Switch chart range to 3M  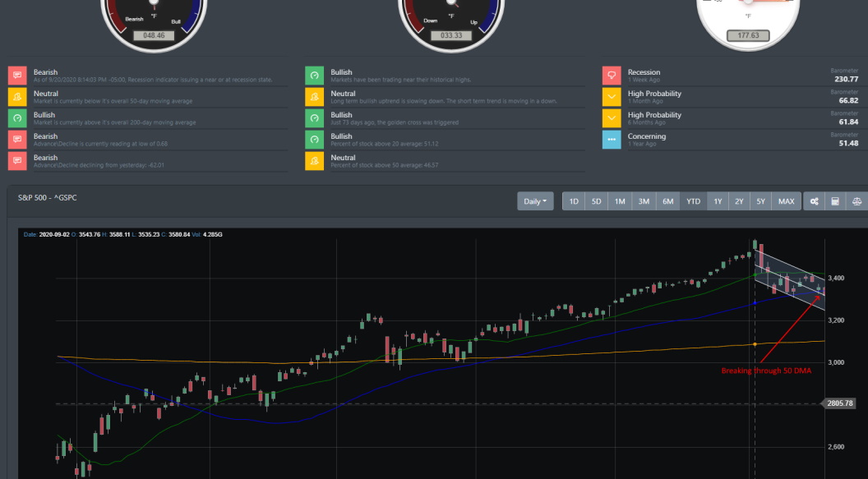(644, 201)
